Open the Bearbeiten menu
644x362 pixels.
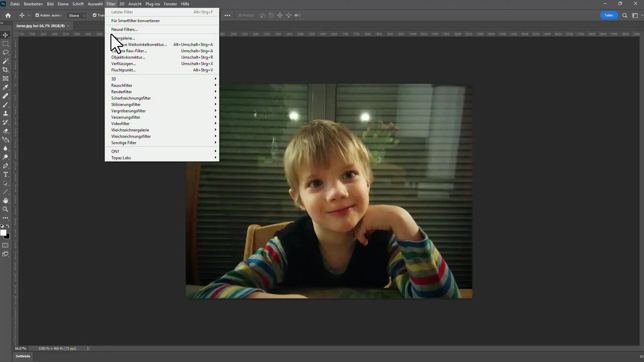click(33, 4)
